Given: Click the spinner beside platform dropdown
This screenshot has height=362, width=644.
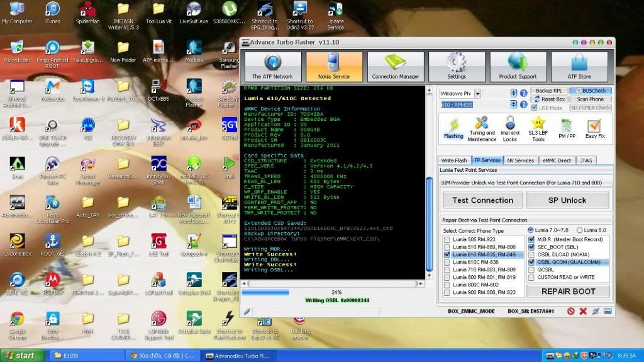Looking at the screenshot, I should pos(513,93).
